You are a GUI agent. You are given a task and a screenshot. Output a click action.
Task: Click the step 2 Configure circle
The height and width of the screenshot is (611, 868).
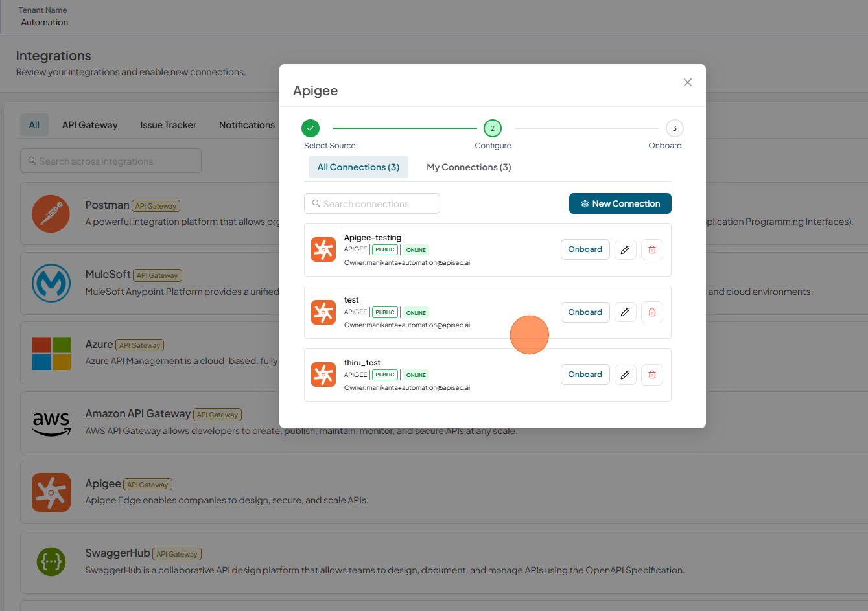[493, 128]
